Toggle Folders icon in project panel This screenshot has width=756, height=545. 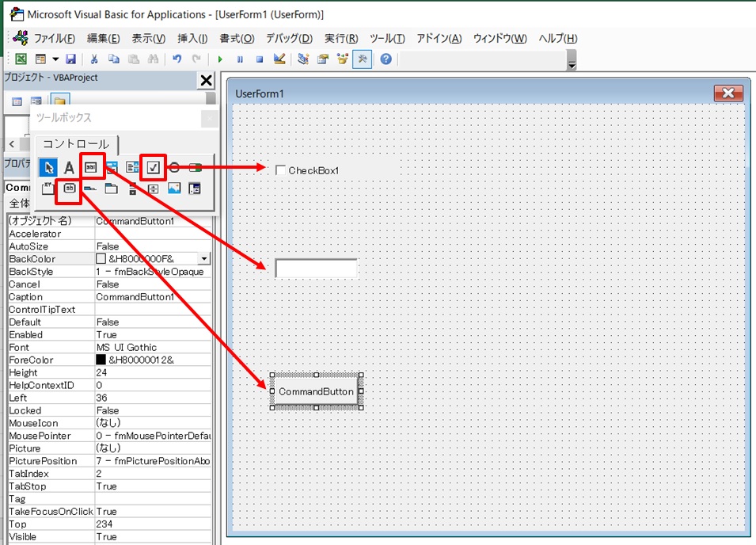click(60, 101)
